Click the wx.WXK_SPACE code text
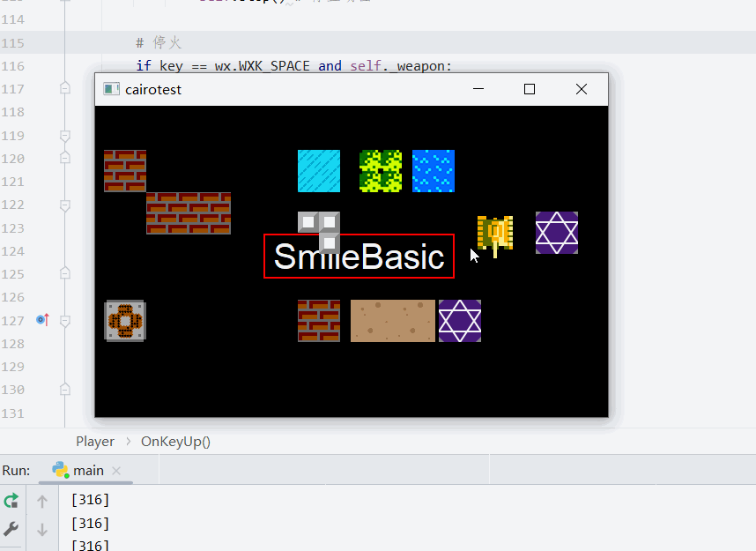756x551 pixels. pyautogui.click(x=263, y=66)
